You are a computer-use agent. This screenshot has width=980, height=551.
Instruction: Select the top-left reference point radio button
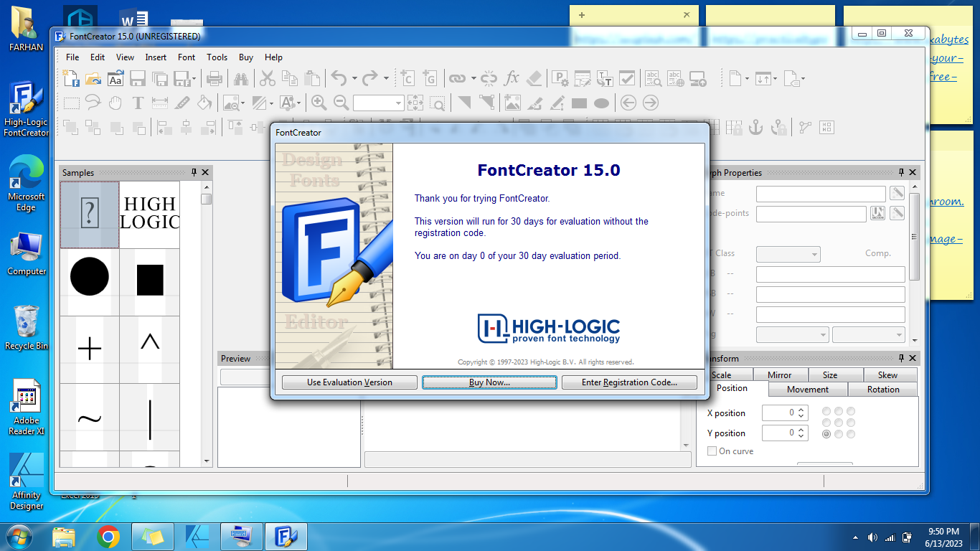tap(826, 411)
